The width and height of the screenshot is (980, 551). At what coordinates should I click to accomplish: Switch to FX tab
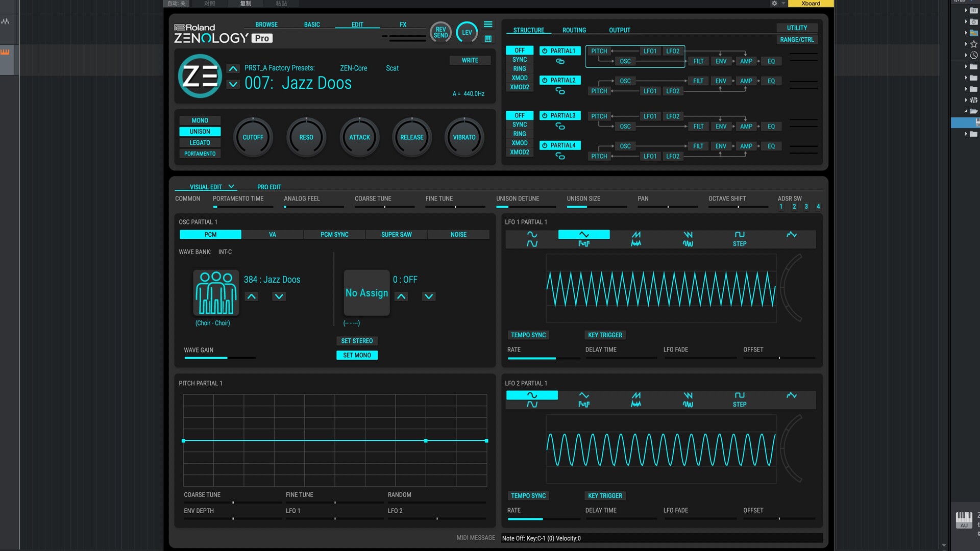point(403,24)
